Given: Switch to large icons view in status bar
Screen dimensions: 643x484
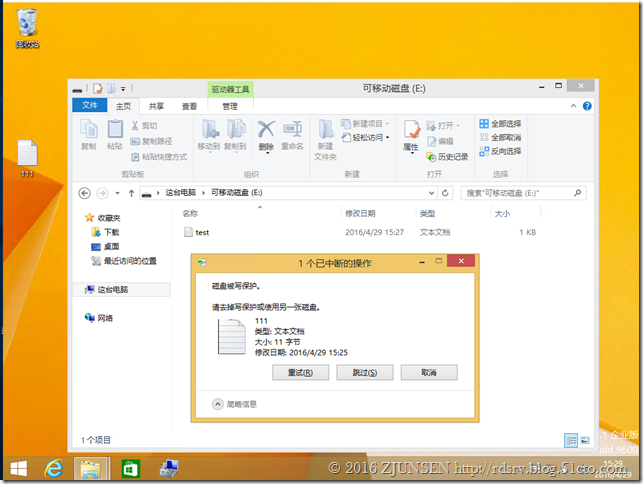Looking at the screenshot, I should (585, 441).
